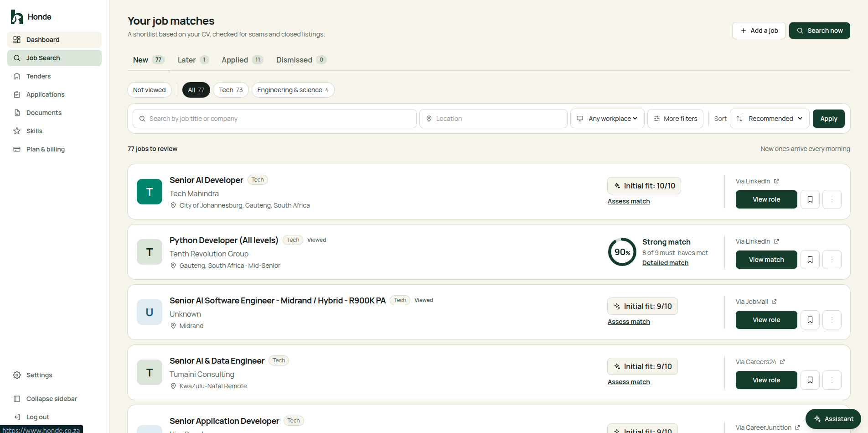This screenshot has height=433, width=868.
Task: Open more options for Tumaini Consulting job
Action: [832, 380]
